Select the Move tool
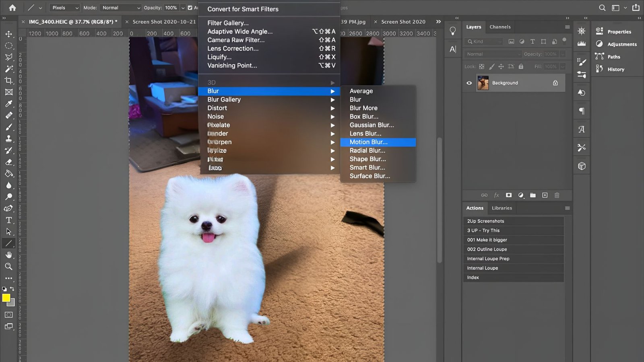644x362 pixels. coord(8,34)
